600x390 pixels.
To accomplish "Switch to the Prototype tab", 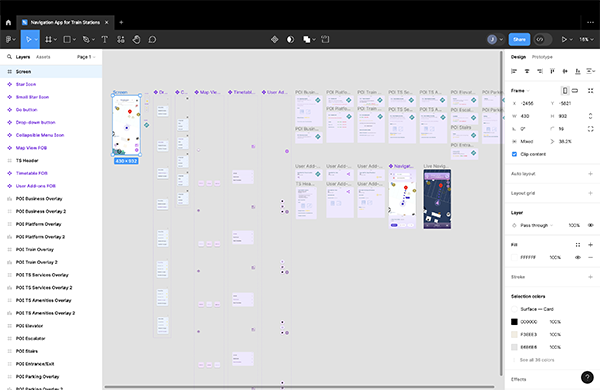I will click(x=542, y=57).
